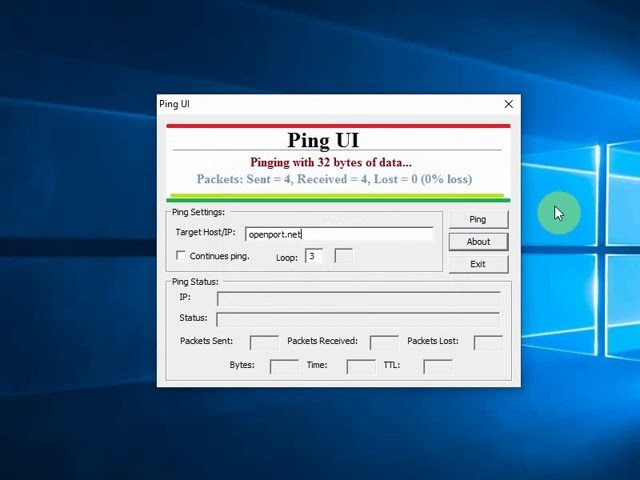This screenshot has width=640, height=480.
Task: Select the Loop count field showing 3
Action: pos(314,256)
